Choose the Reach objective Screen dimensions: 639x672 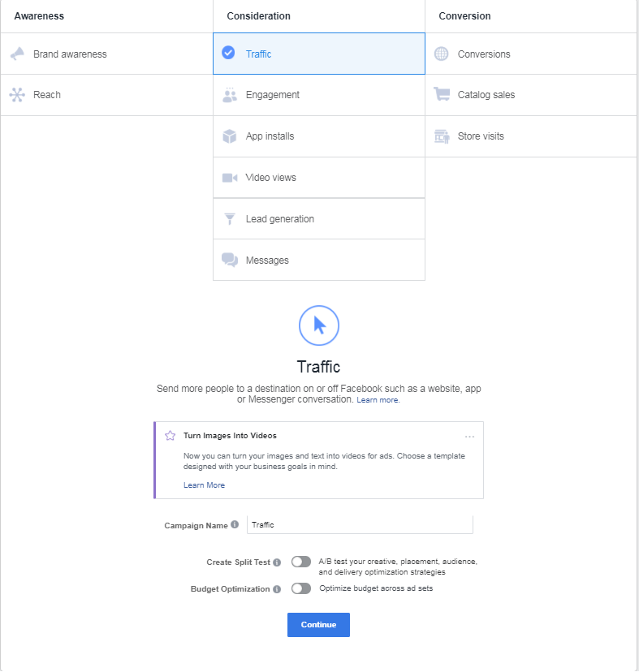(x=107, y=95)
